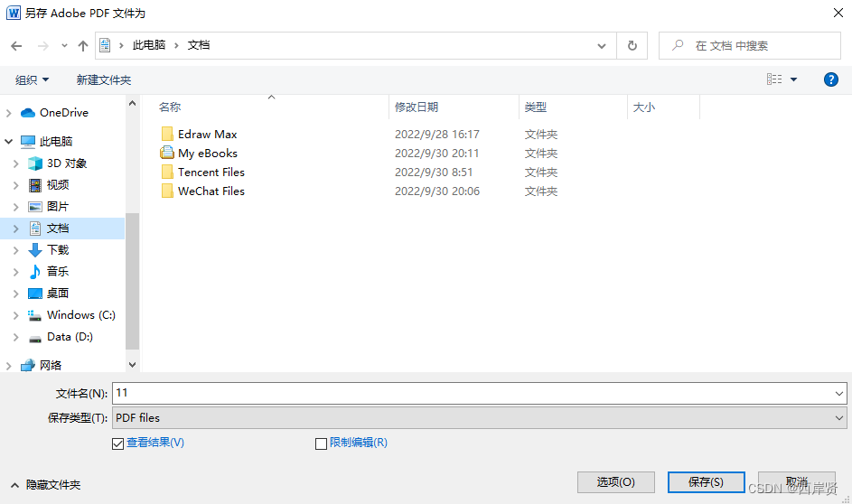Select the Edraw Max folder name

click(208, 135)
